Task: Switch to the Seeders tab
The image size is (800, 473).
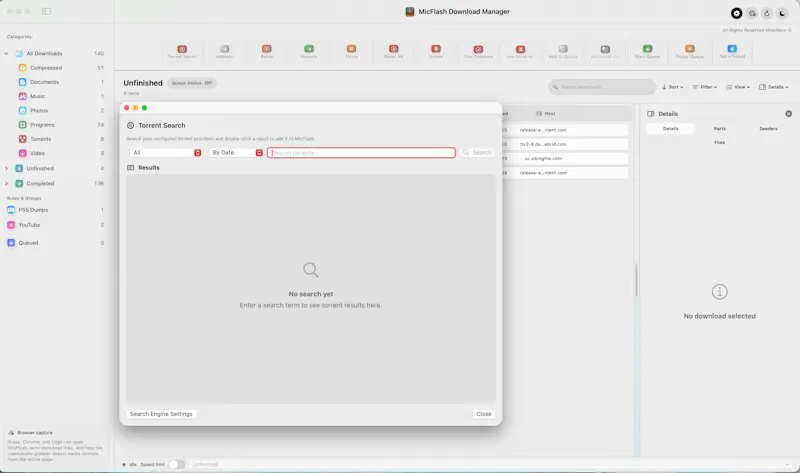Action: [768, 129]
